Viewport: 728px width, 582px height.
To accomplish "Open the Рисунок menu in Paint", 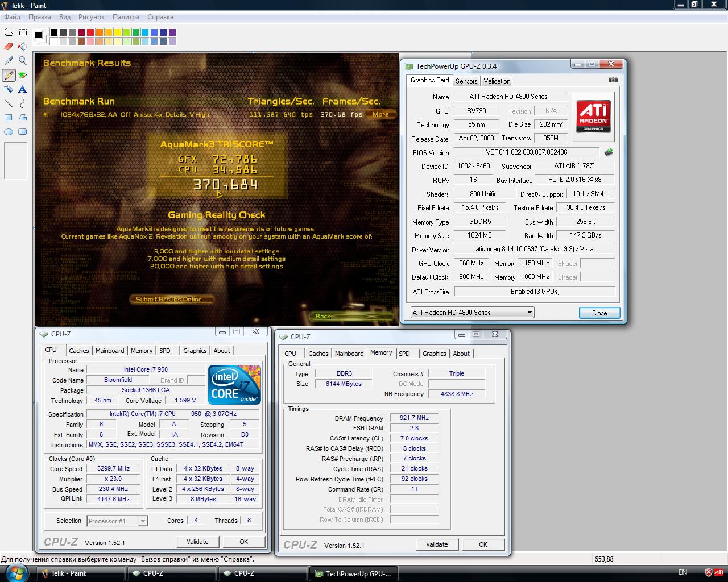I will pos(92,17).
